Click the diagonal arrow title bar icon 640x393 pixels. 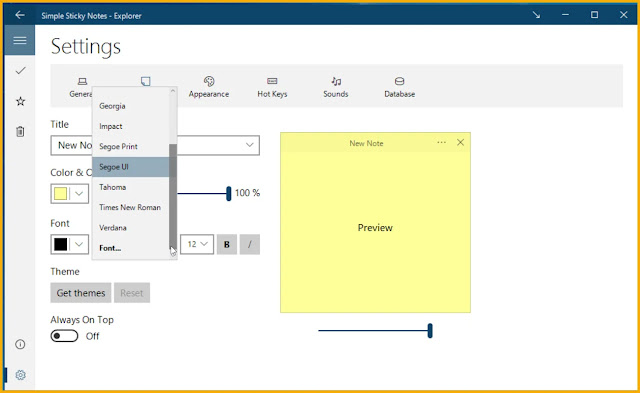(536, 15)
